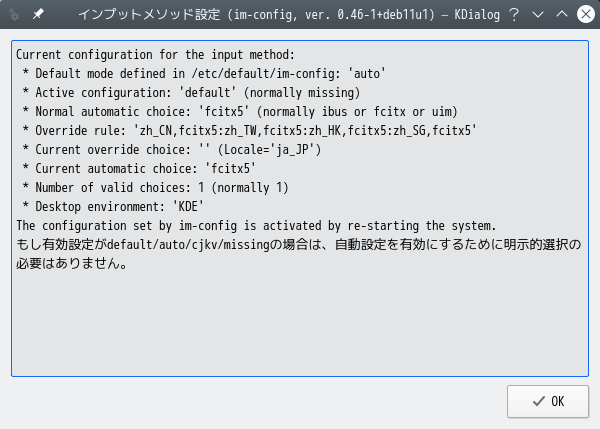Minimize the KDialog window

point(538,15)
